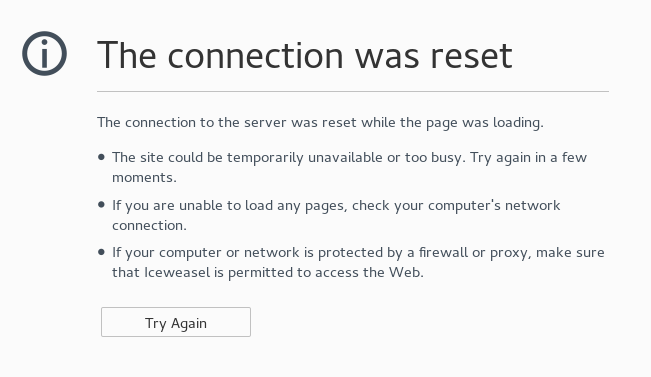651x377 pixels.
Task: Click the text "Try again in a few"
Action: pyautogui.click(x=529, y=158)
